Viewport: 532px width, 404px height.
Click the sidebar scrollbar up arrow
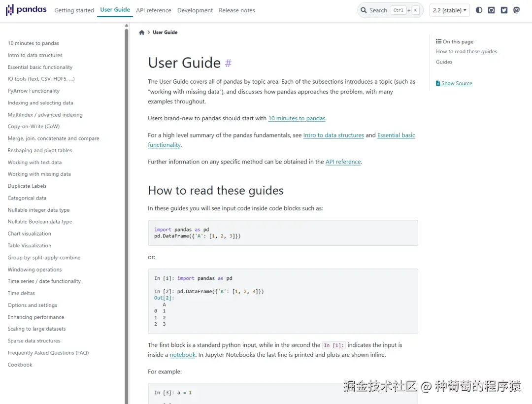[x=127, y=26]
